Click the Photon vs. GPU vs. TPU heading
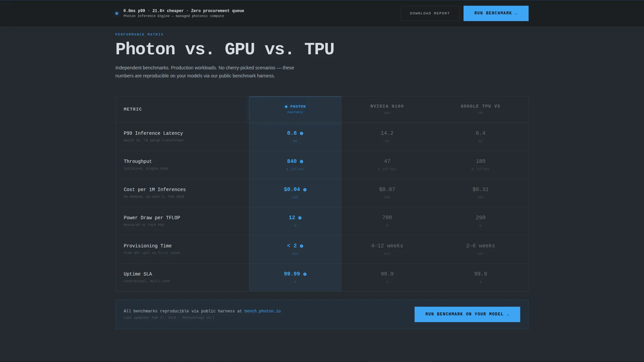The image size is (644, 362). 225,49
